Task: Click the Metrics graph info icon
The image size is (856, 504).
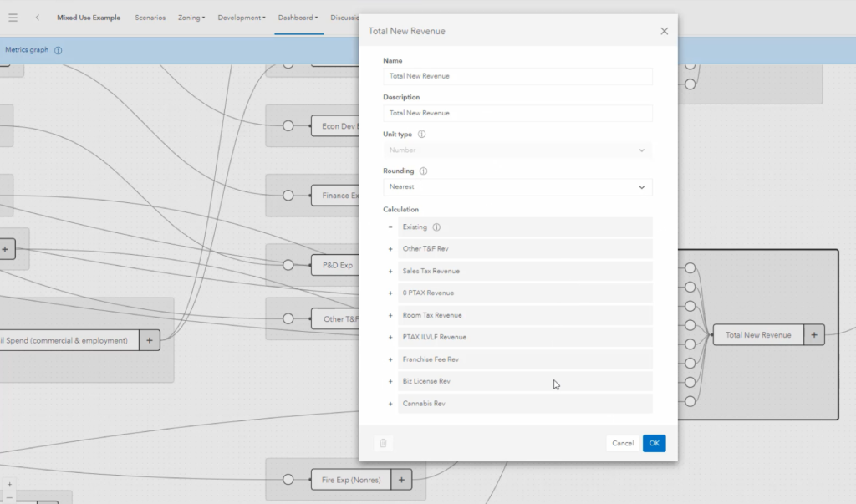Action: [x=58, y=50]
